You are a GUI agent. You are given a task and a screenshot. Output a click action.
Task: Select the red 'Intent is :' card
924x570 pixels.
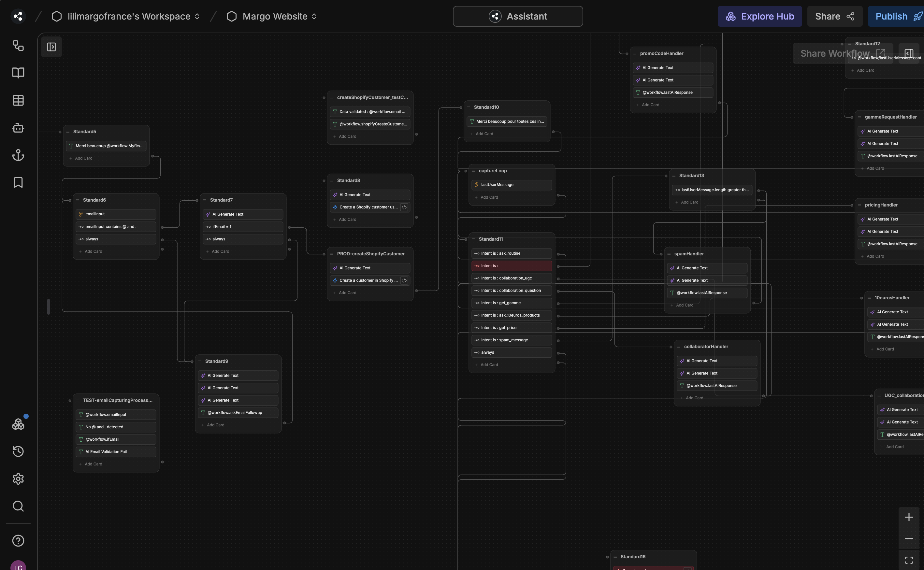point(512,266)
